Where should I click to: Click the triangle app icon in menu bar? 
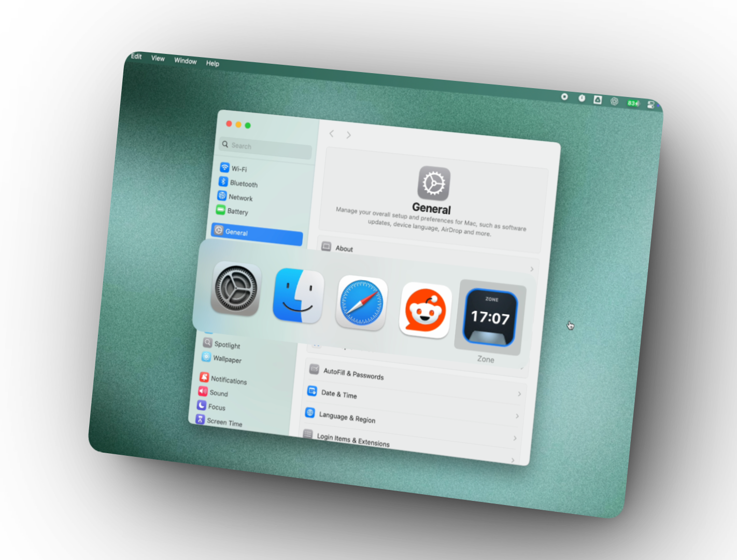(x=598, y=100)
